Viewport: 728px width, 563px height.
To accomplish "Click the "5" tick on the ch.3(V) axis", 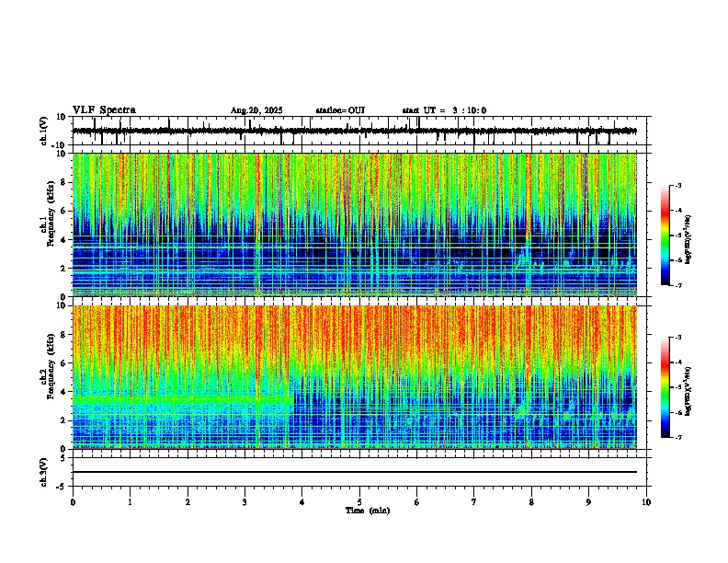I will (64, 458).
